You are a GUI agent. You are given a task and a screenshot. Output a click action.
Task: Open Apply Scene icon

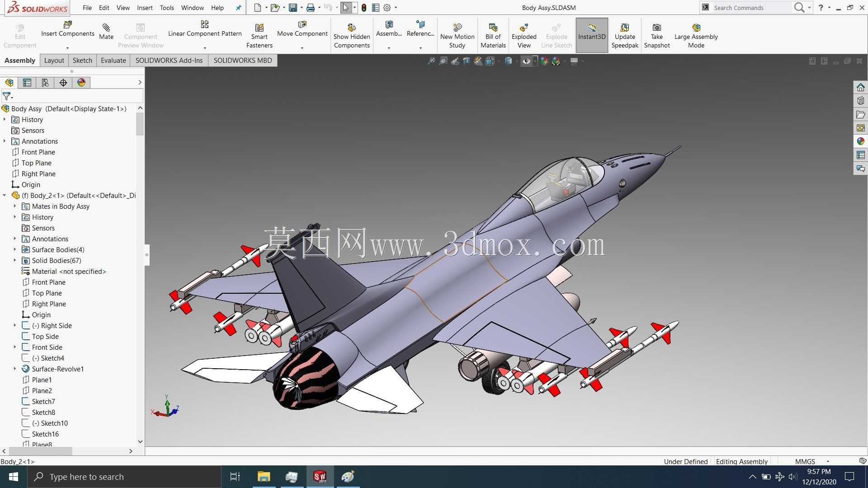click(x=556, y=61)
